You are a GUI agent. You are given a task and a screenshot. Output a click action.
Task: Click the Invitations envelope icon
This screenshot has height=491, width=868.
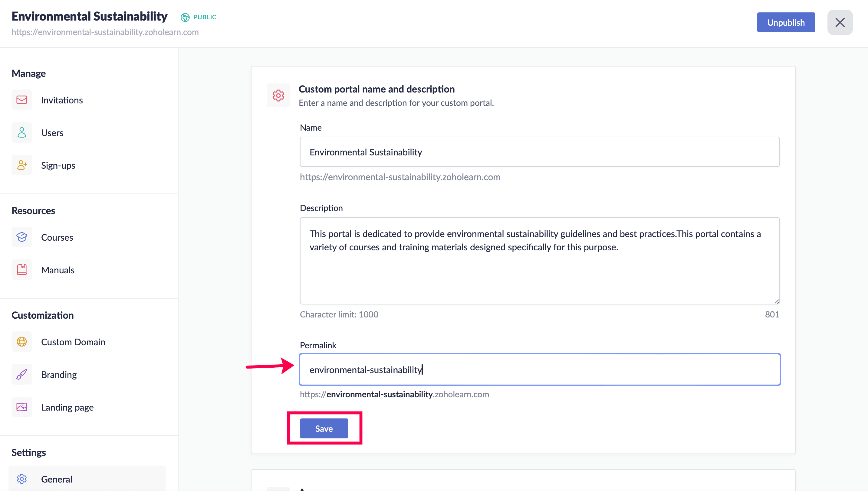[x=21, y=100]
